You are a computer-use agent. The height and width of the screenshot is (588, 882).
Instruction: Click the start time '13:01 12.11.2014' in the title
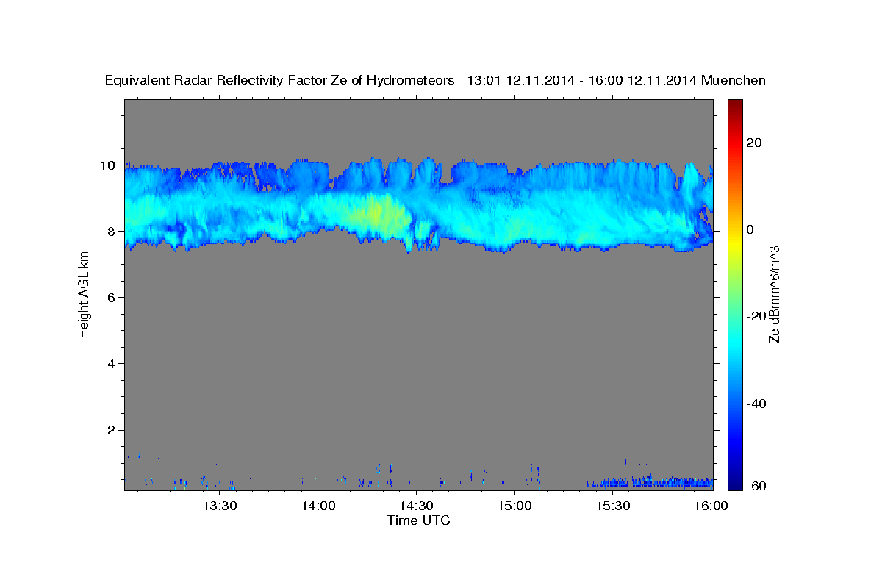520,80
